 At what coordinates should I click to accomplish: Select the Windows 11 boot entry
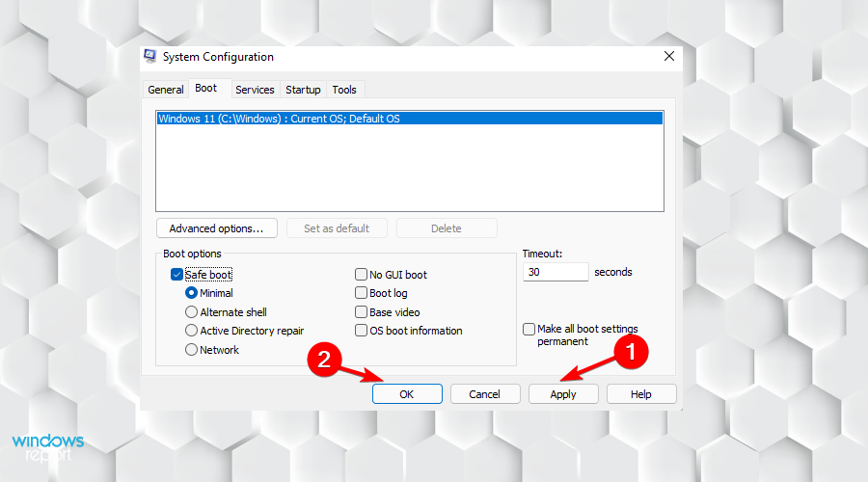point(410,119)
